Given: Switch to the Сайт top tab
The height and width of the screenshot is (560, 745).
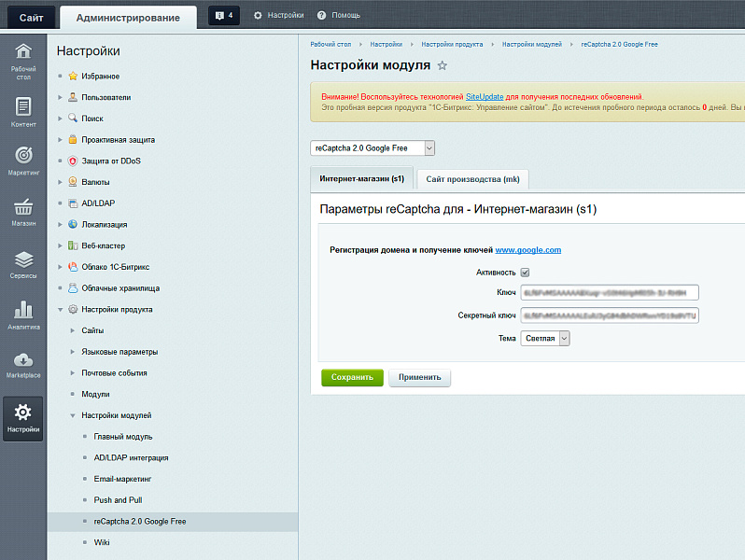Looking at the screenshot, I should point(31,17).
